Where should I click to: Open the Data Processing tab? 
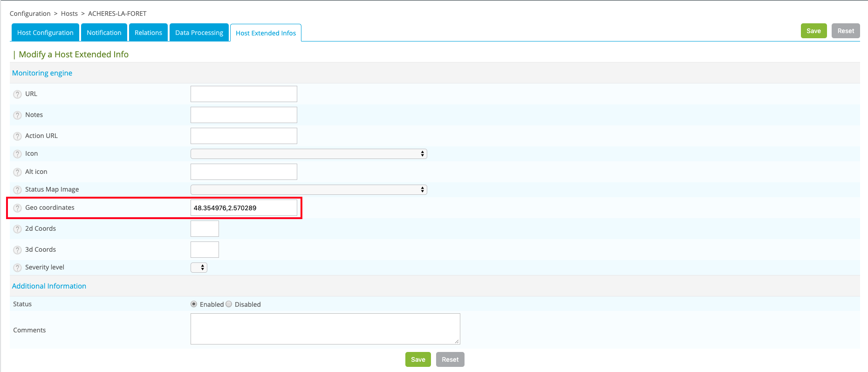coord(199,33)
